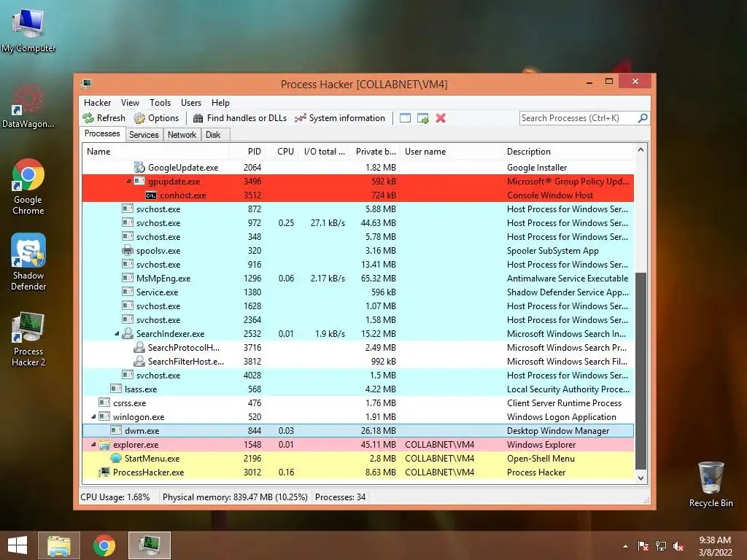747x560 pixels.
Task: Select the Google Chrome desktop shortcut
Action: (28, 187)
